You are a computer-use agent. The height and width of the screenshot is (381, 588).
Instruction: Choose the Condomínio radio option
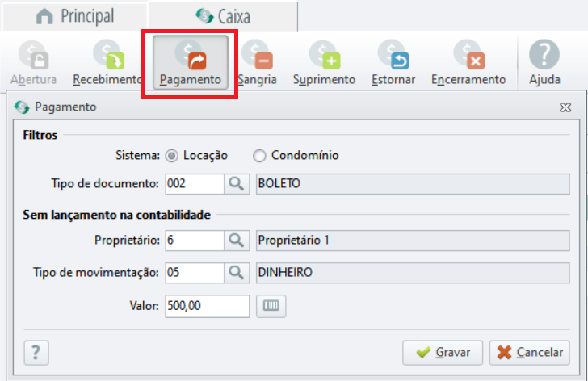pos(259,156)
